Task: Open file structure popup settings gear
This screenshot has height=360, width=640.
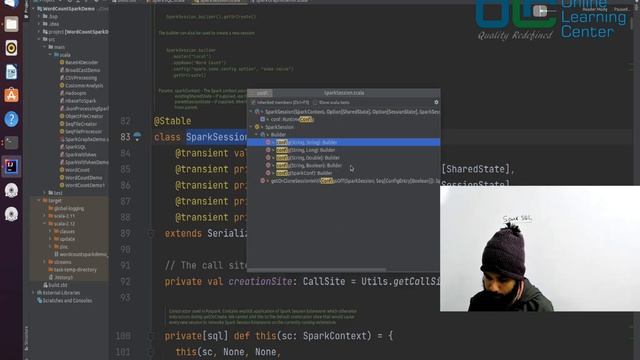Action: tap(436, 102)
